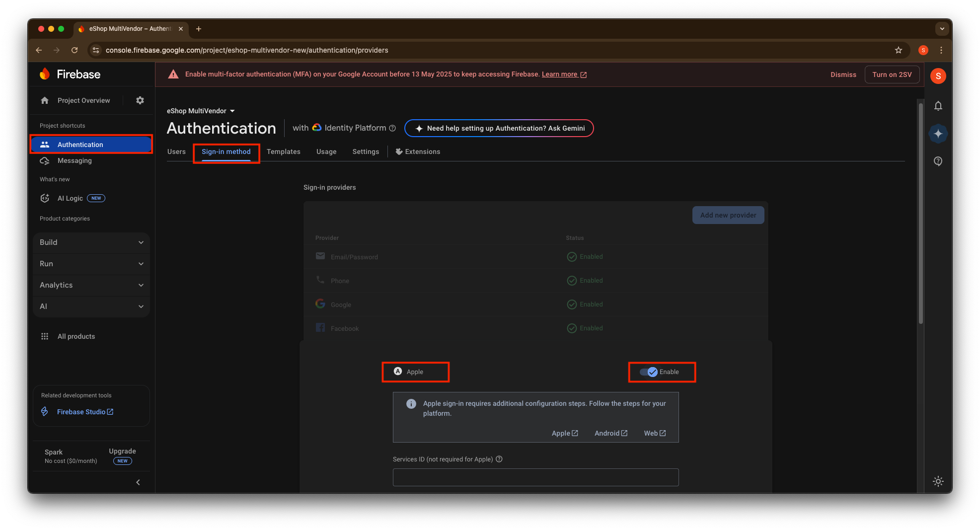Dismiss the MFA warning banner

coord(843,75)
